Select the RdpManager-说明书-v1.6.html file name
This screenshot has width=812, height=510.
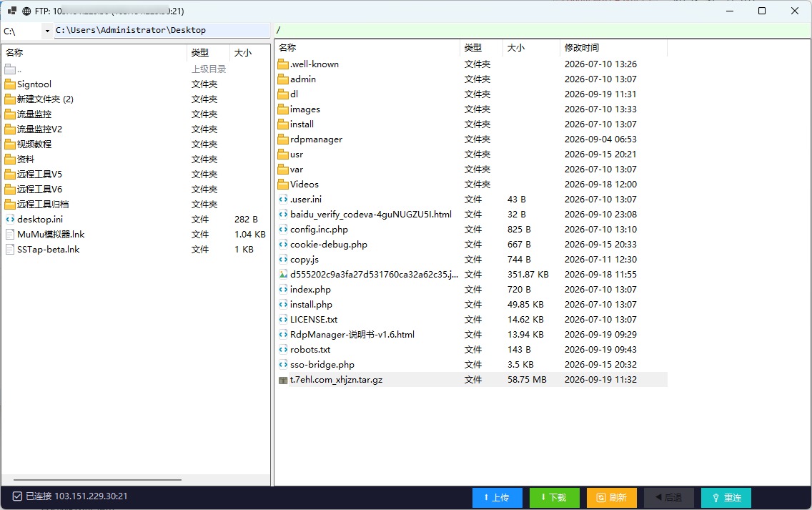click(x=352, y=335)
